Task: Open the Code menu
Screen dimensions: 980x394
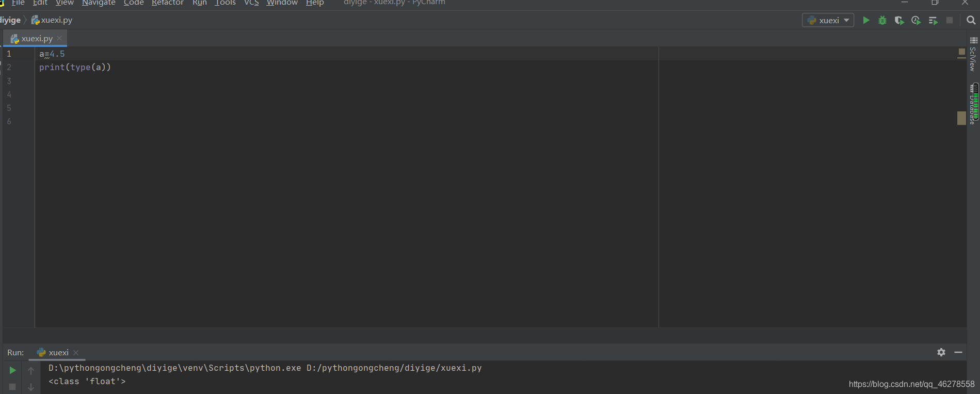Action: pyautogui.click(x=134, y=3)
